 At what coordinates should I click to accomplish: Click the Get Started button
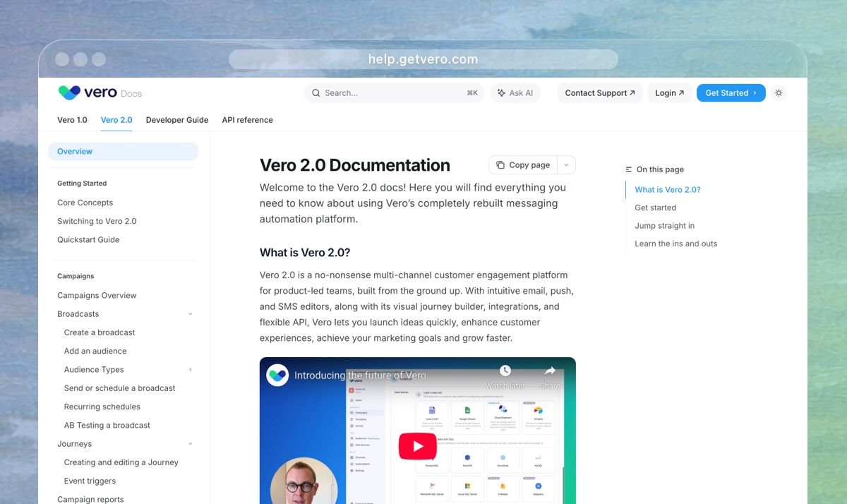coord(731,93)
